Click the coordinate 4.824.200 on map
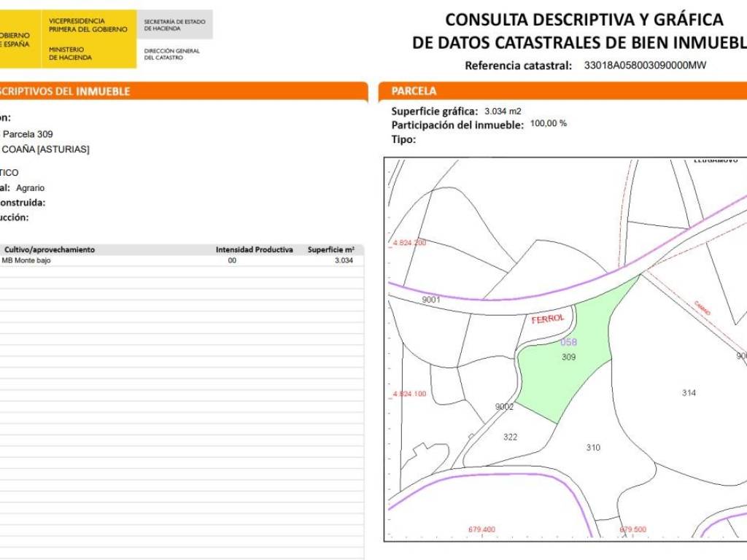Screen dimensions: 747x560 pos(410,242)
